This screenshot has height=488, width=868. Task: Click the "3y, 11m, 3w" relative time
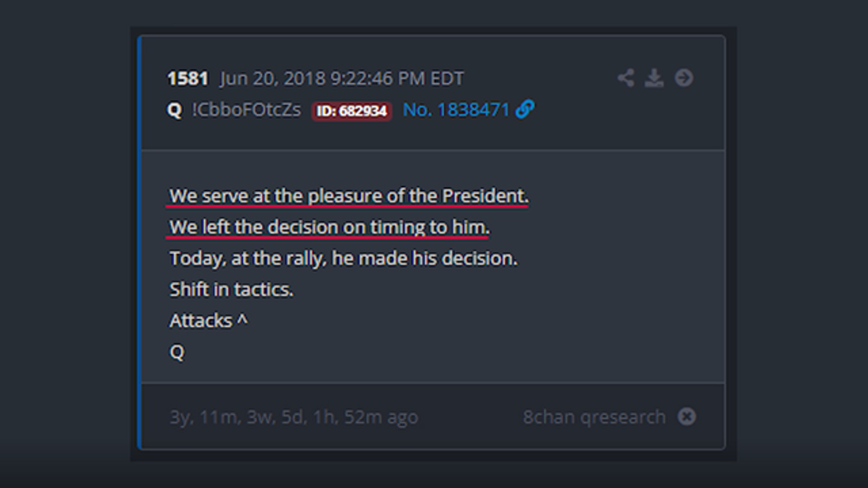[293, 417]
